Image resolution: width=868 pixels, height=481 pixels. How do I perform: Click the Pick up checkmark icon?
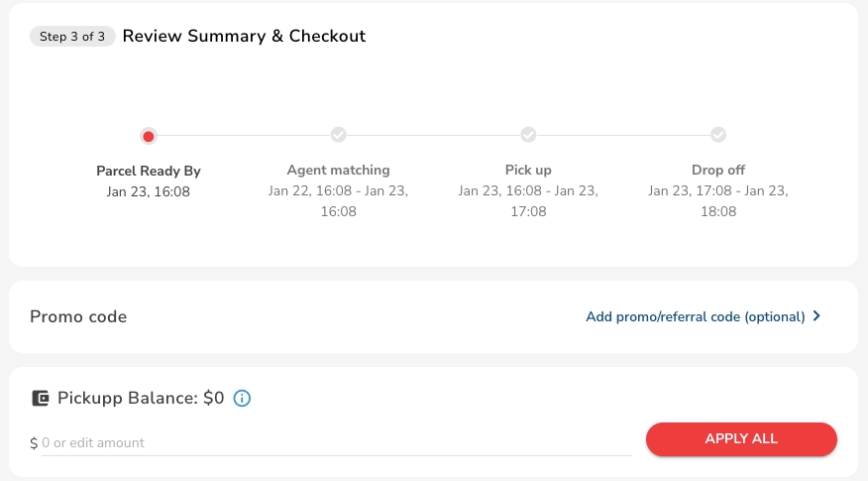(x=528, y=135)
